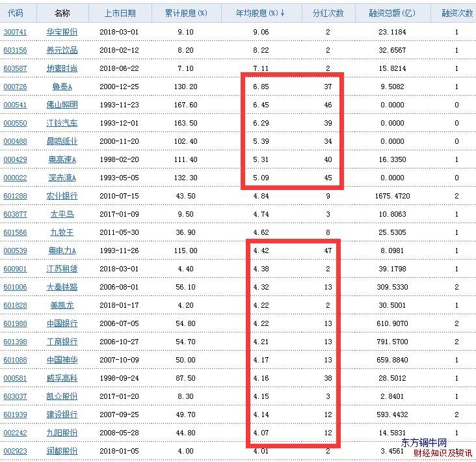Image resolution: width=476 pixels, height=462 pixels.
Task: Open the 威孚高科 stock link
Action: (x=62, y=378)
